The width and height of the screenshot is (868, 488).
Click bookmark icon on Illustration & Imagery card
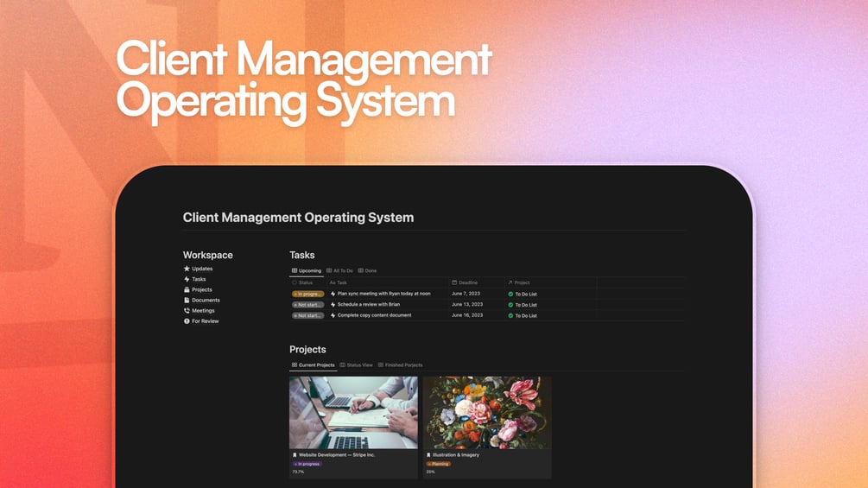pos(428,455)
